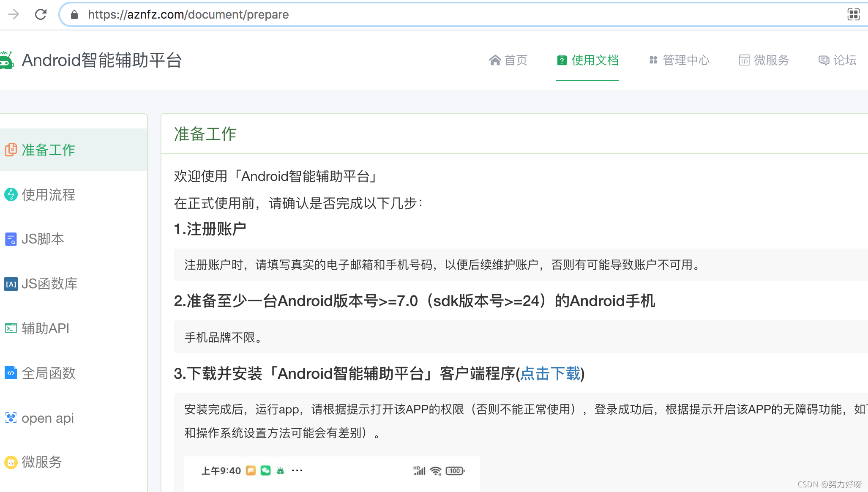Open 管理中心 from top navigation

680,60
